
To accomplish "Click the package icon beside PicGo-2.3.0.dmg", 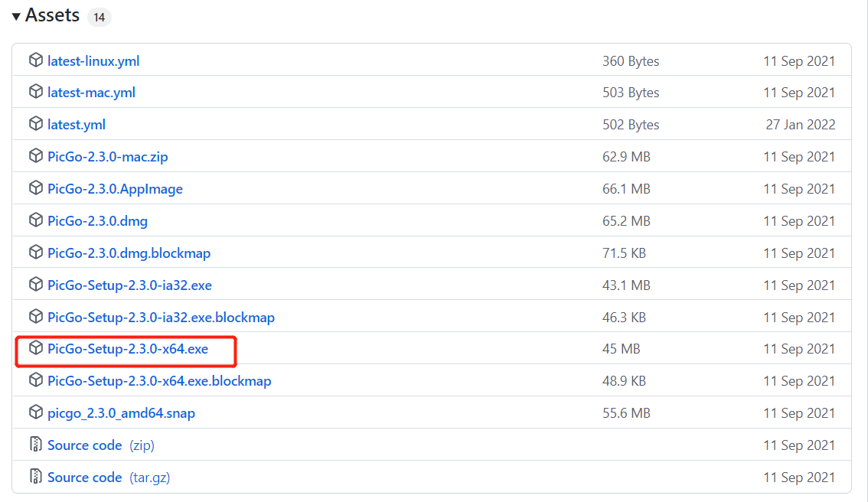I will click(x=36, y=220).
